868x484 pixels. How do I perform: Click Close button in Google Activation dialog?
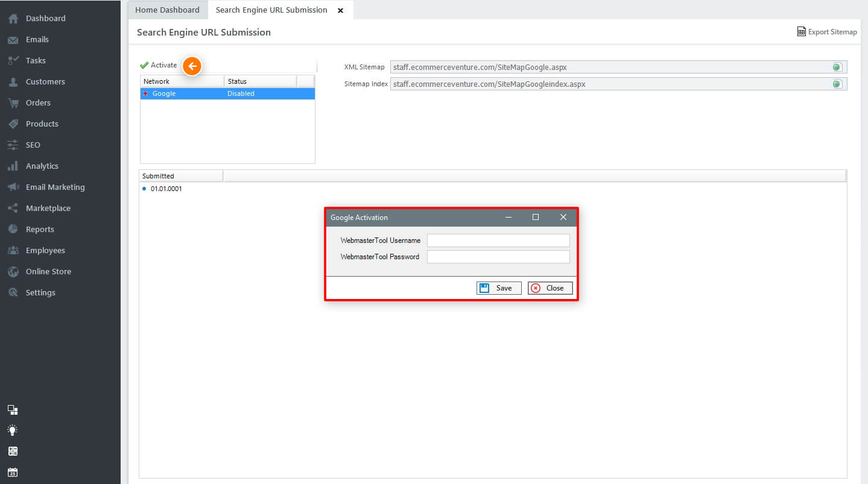[550, 288]
